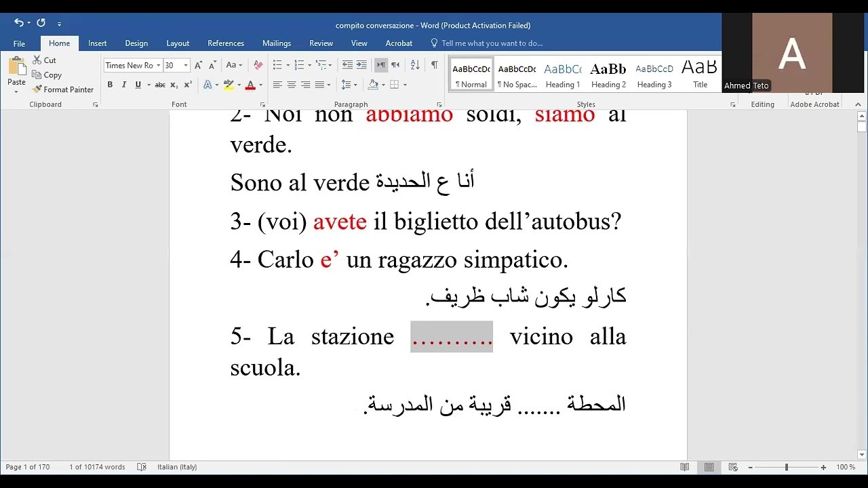Apply red font color
868x488 pixels.
(x=250, y=85)
